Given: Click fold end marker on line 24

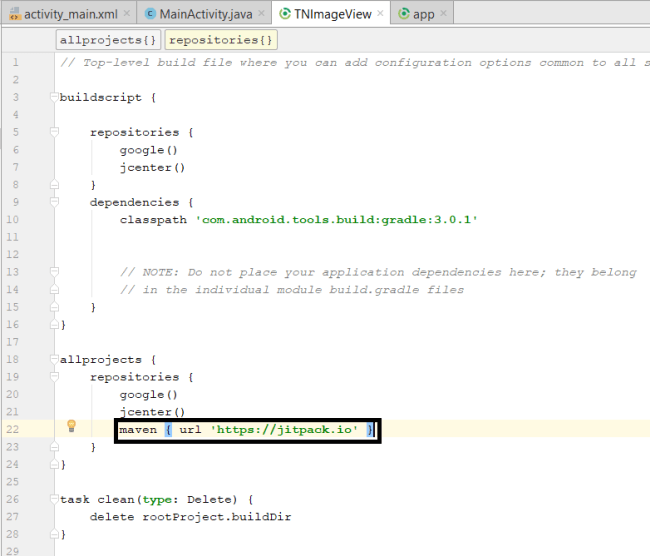Looking at the screenshot, I should tap(54, 464).
